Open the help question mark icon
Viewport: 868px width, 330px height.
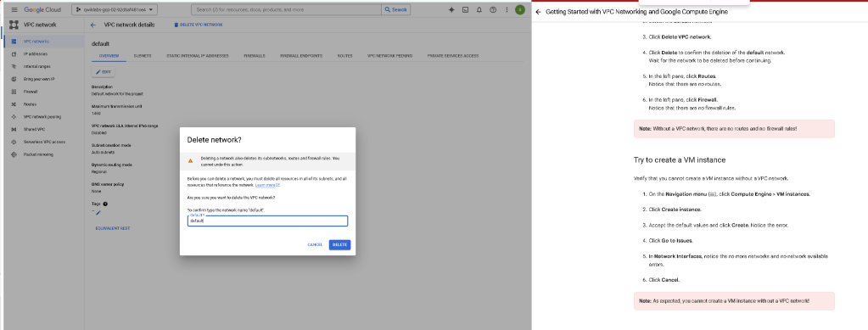tap(493, 10)
